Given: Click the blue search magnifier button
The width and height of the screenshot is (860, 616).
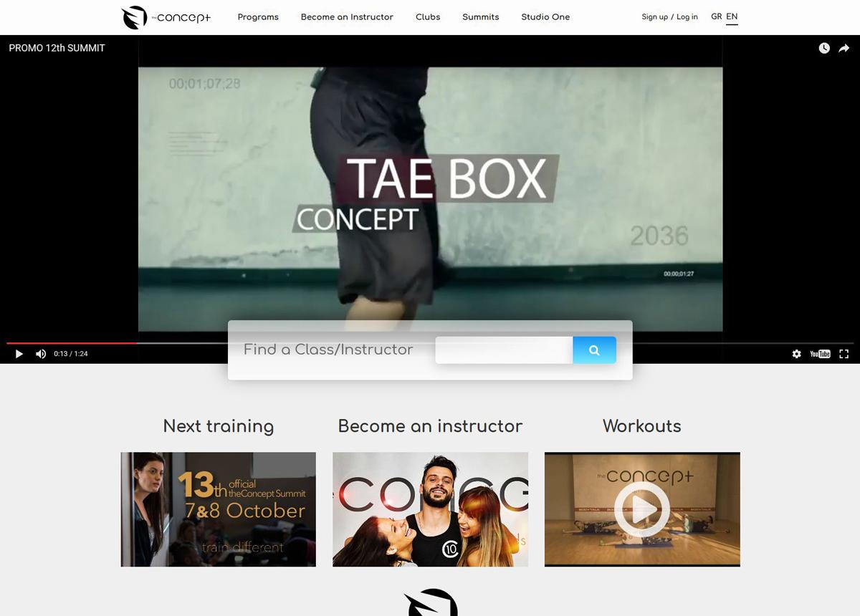Looking at the screenshot, I should [x=594, y=350].
